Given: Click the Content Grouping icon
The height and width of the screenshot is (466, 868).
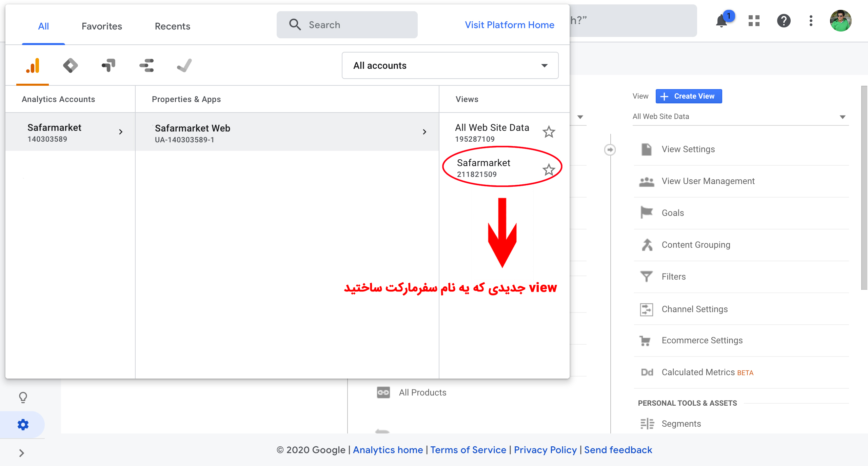Looking at the screenshot, I should pyautogui.click(x=647, y=245).
